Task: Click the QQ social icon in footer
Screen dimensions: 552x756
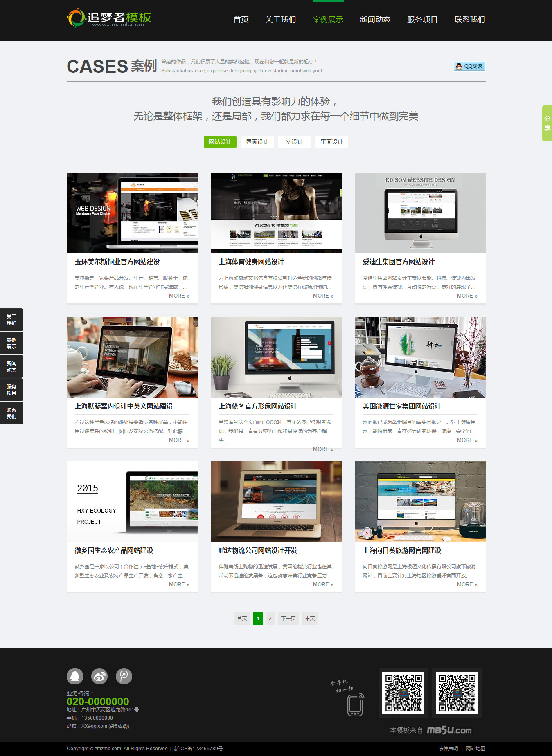Action: point(75,676)
